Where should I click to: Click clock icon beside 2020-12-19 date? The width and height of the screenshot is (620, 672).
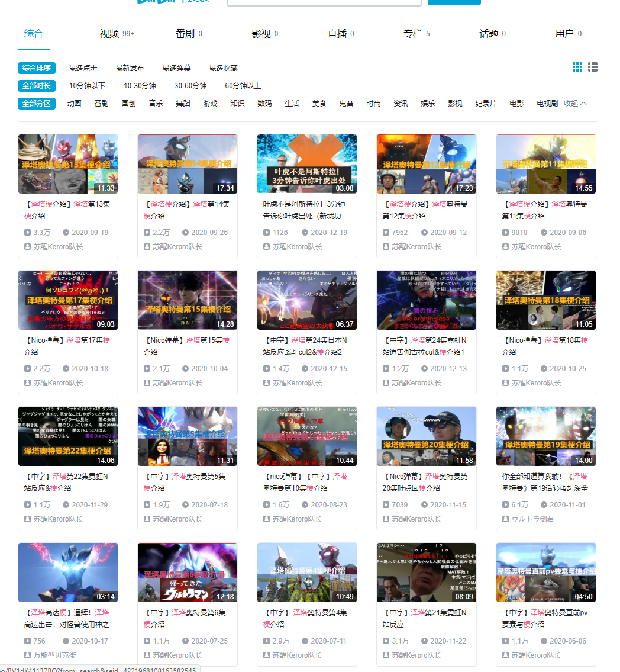pos(305,232)
